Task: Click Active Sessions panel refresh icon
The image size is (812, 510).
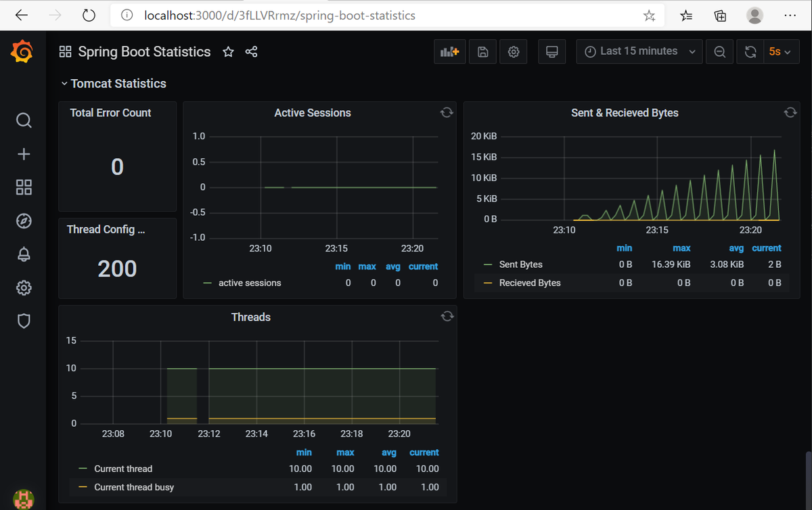Action: [447, 113]
